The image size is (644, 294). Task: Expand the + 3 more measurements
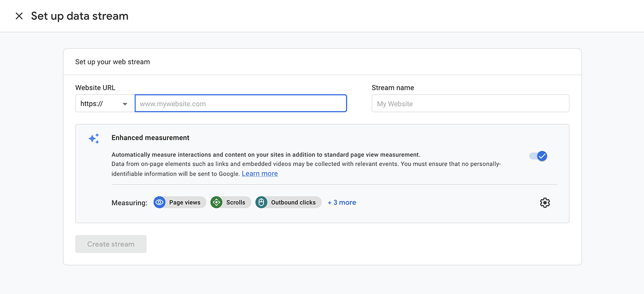[342, 202]
